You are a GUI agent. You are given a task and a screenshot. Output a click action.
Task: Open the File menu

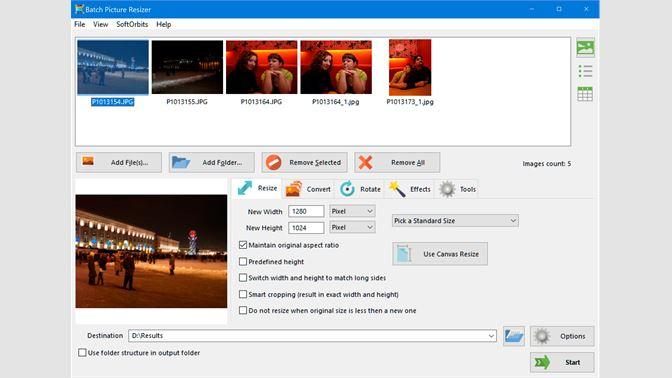coord(80,24)
